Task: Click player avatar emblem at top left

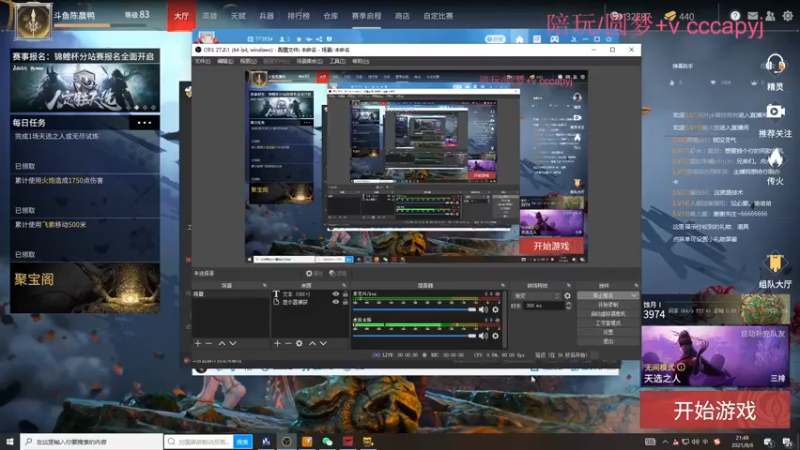Action: [x=33, y=21]
